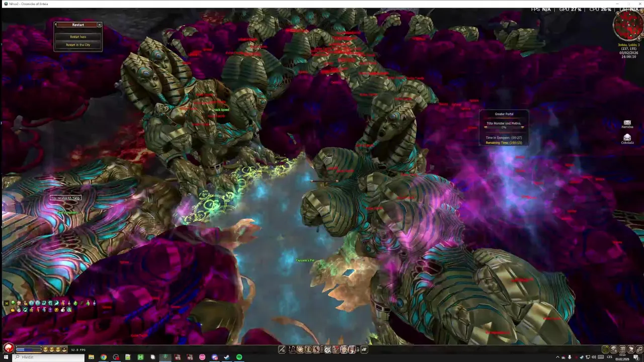Choose Restart in the City
The image size is (644, 362).
pyautogui.click(x=78, y=45)
